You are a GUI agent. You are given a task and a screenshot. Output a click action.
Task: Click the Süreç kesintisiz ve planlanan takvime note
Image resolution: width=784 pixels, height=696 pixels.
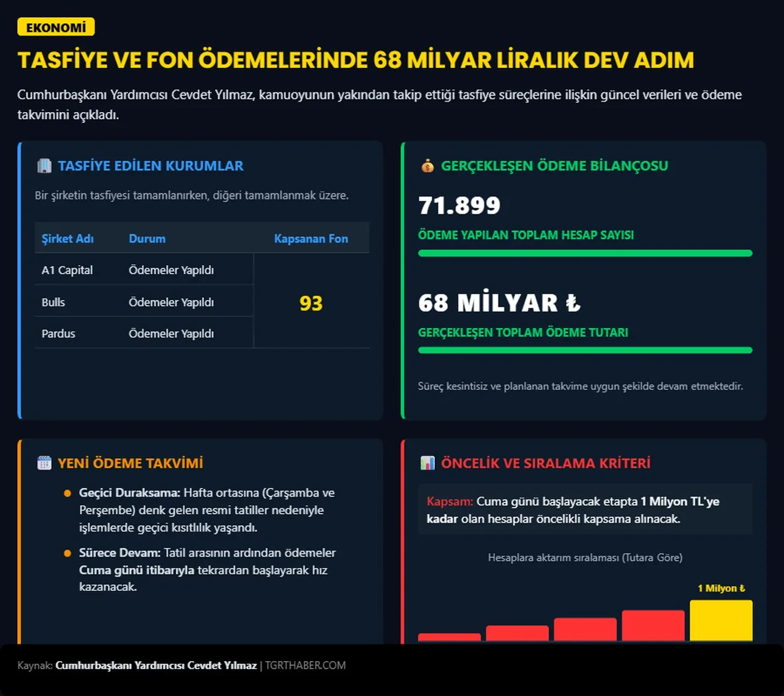581,386
